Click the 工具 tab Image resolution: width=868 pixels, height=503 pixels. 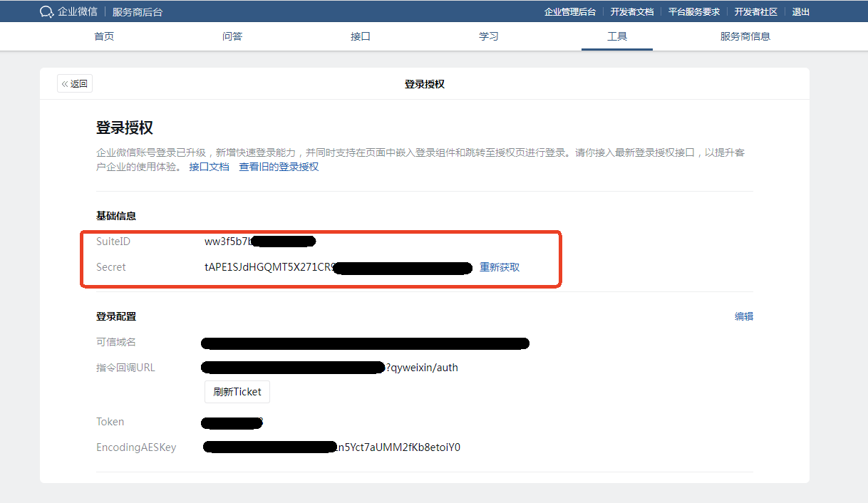(x=617, y=36)
